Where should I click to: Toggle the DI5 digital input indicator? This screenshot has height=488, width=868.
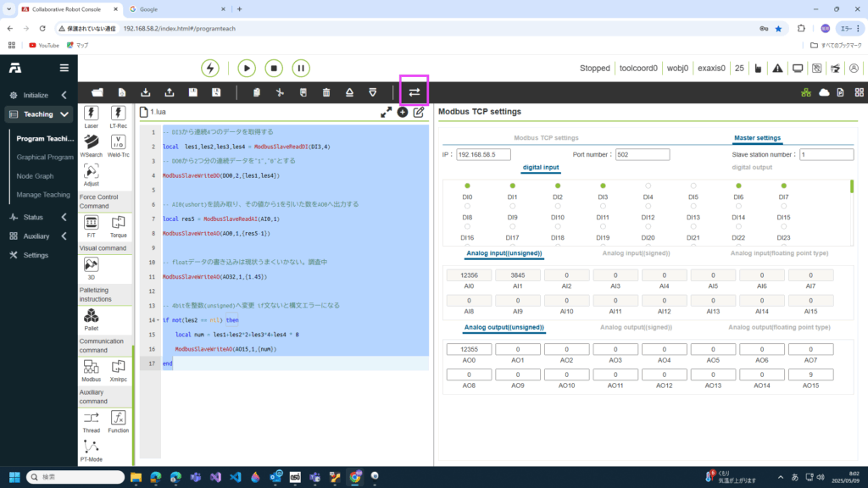click(693, 186)
